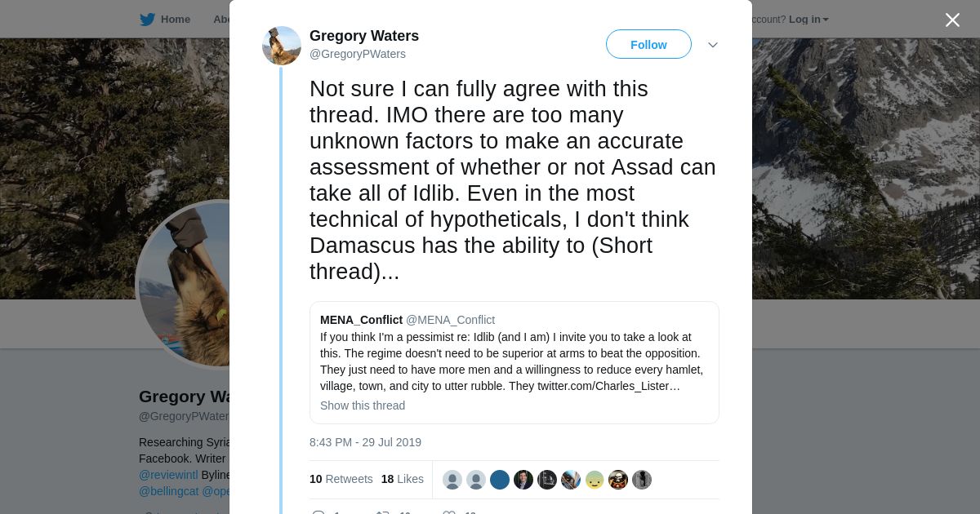Follow Gregory Waters
Viewport: 980px width, 514px height.
pyautogui.click(x=648, y=45)
